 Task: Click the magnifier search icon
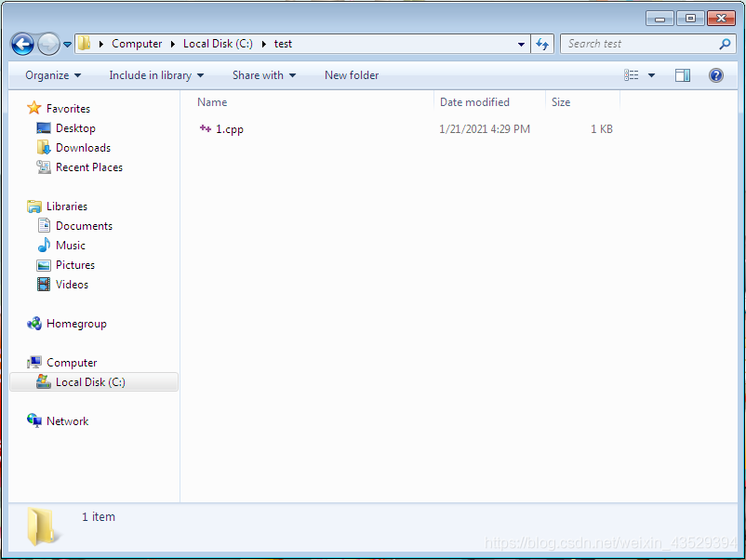pyautogui.click(x=725, y=44)
